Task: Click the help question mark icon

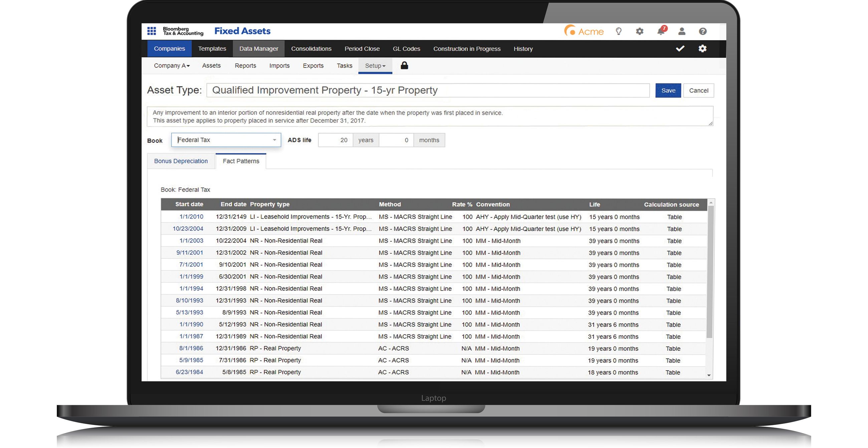Action: (703, 31)
